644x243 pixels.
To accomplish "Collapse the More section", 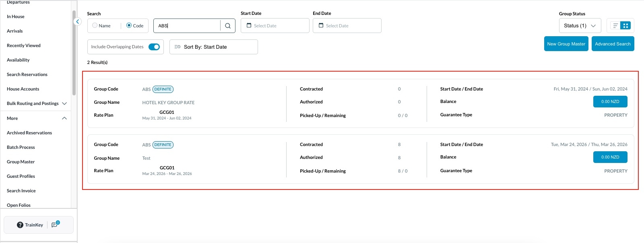I will pyautogui.click(x=64, y=118).
